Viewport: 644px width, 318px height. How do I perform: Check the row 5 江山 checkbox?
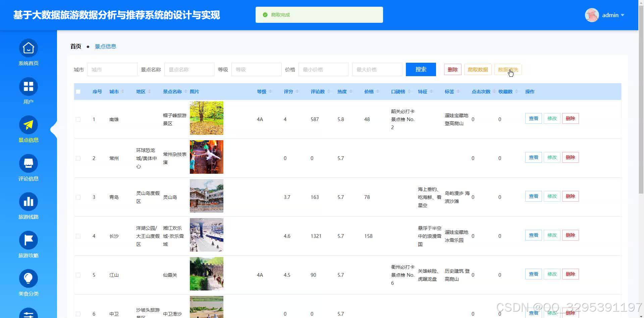pos(78,275)
